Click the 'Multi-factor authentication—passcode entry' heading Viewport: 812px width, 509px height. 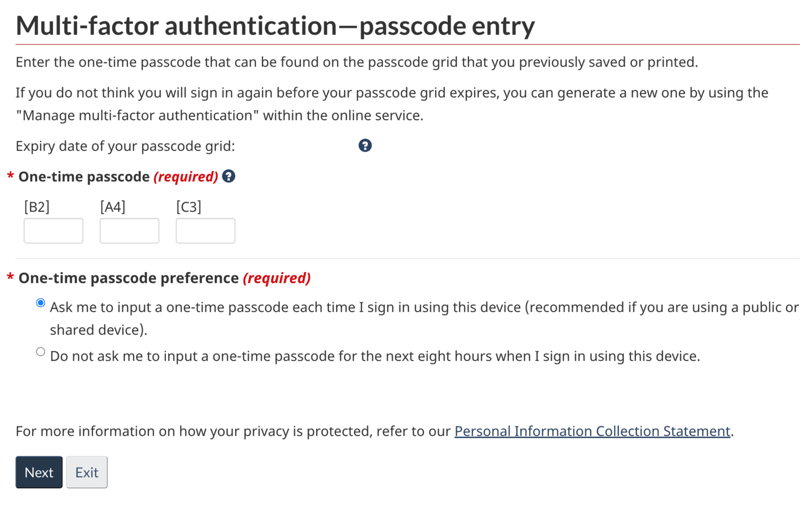point(275,25)
